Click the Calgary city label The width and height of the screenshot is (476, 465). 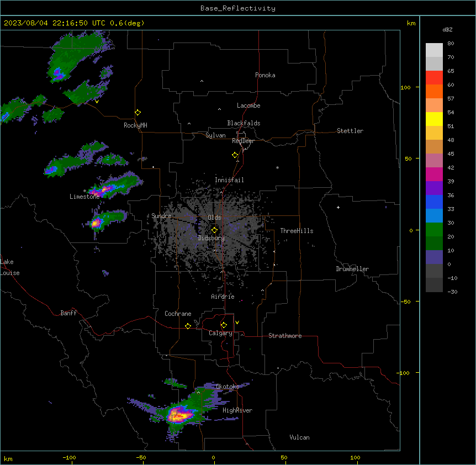point(220,333)
